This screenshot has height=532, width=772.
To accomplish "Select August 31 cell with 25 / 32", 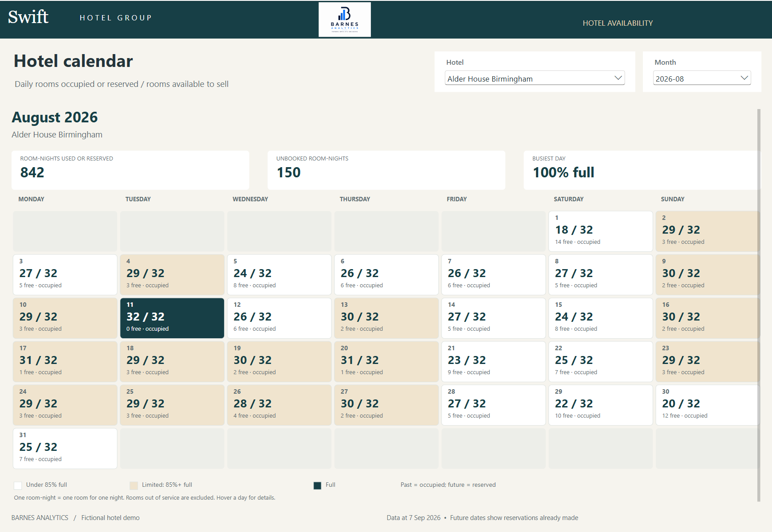I will [x=65, y=448].
